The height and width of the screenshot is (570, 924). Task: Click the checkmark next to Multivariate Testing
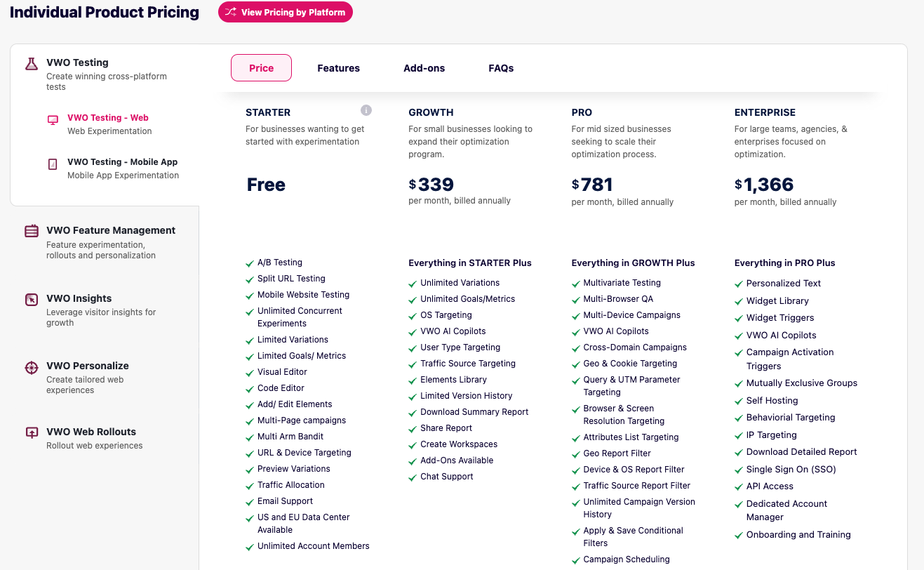[575, 284]
